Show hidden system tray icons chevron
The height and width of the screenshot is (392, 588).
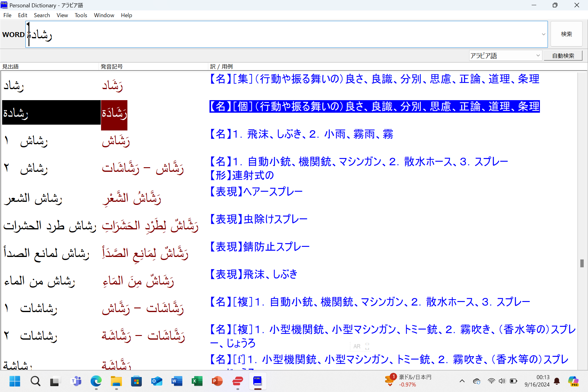[462, 381]
